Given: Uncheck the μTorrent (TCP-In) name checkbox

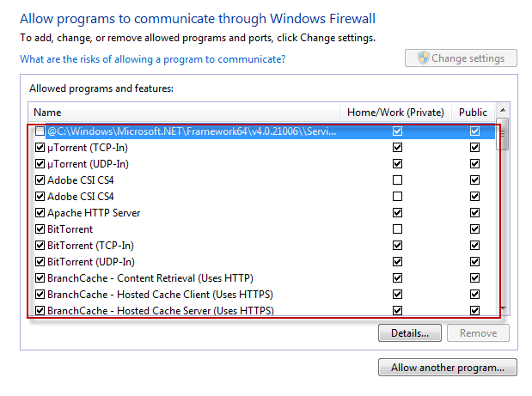Looking at the screenshot, I should pos(40,148).
